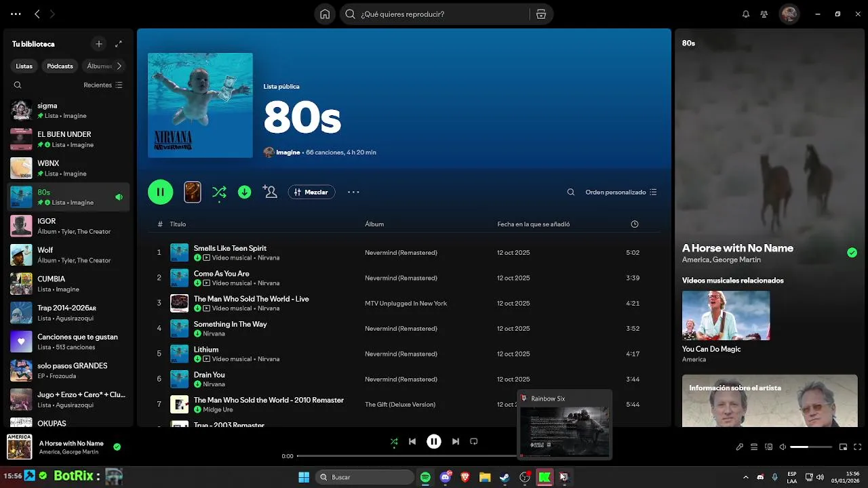Open EL BUEN UNDER playlist
The image size is (868, 488).
point(68,139)
